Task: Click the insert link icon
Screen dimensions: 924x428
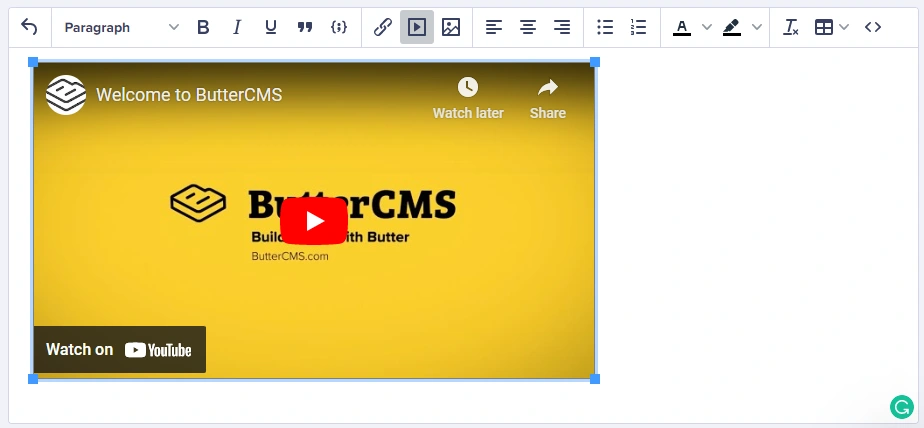Action: tap(383, 27)
